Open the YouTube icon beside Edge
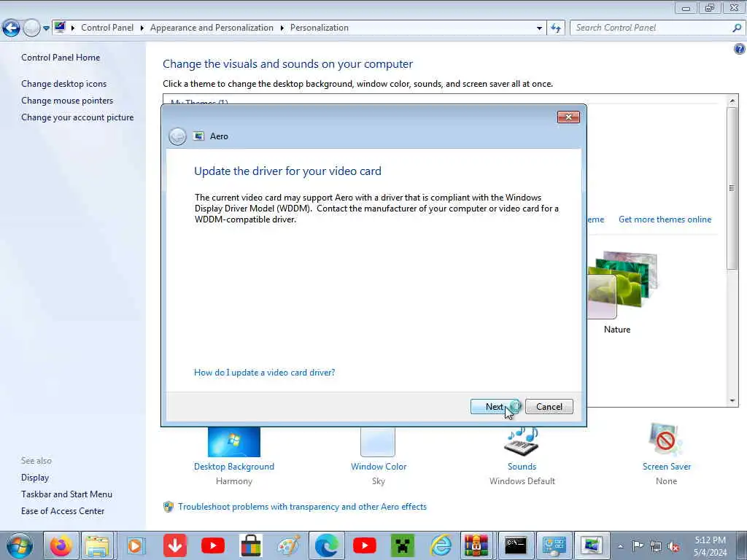This screenshot has height=560, width=747. point(365,545)
